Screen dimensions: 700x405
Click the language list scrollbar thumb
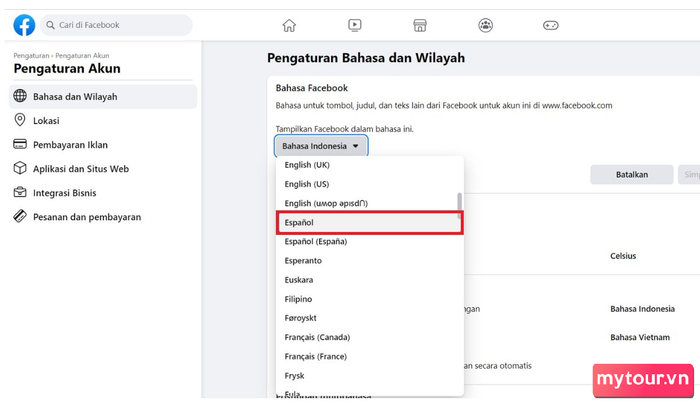pyautogui.click(x=459, y=205)
